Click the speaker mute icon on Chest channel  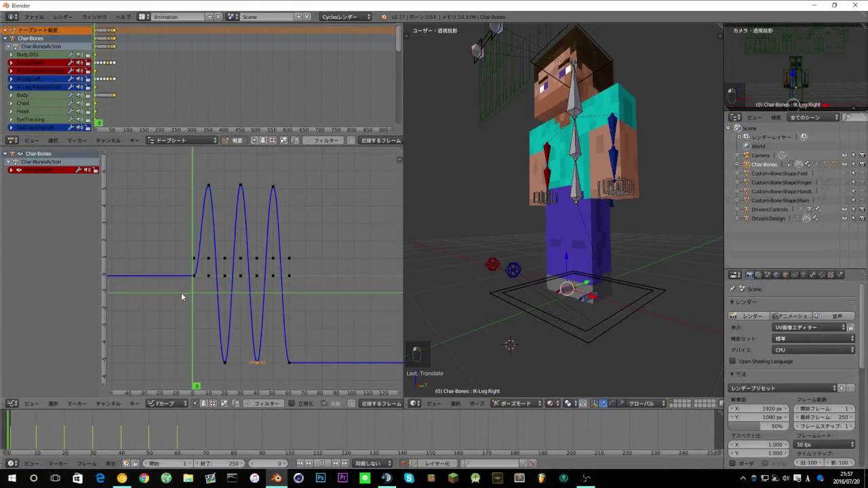(79, 103)
